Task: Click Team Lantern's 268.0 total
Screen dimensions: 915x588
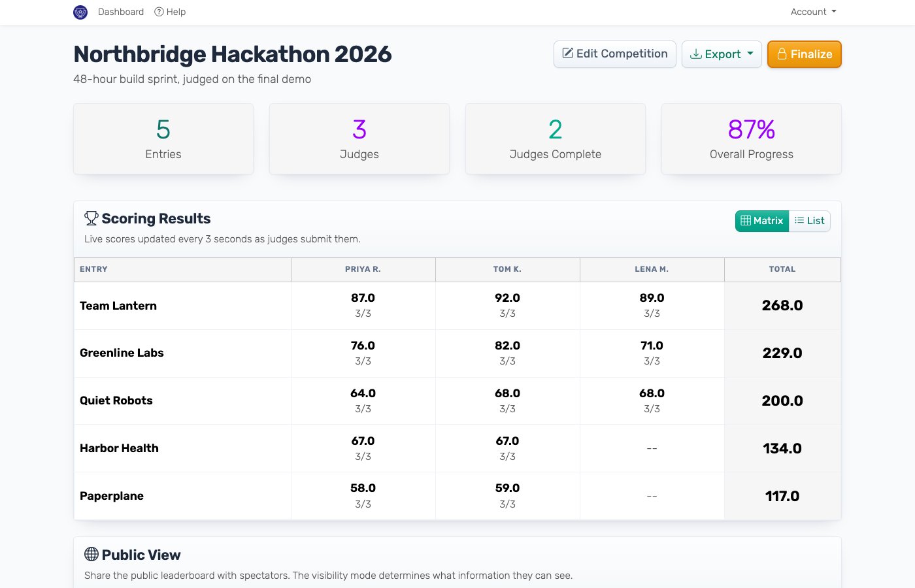Action: [782, 305]
